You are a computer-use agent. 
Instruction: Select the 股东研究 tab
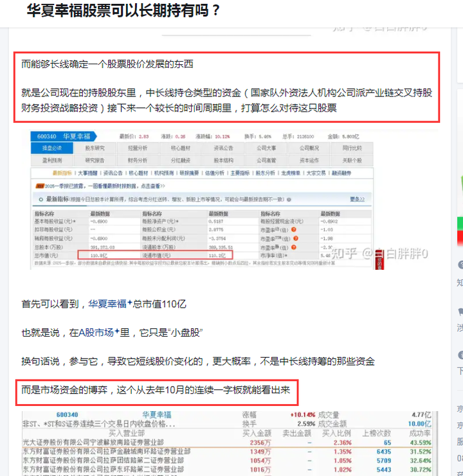click(x=95, y=148)
